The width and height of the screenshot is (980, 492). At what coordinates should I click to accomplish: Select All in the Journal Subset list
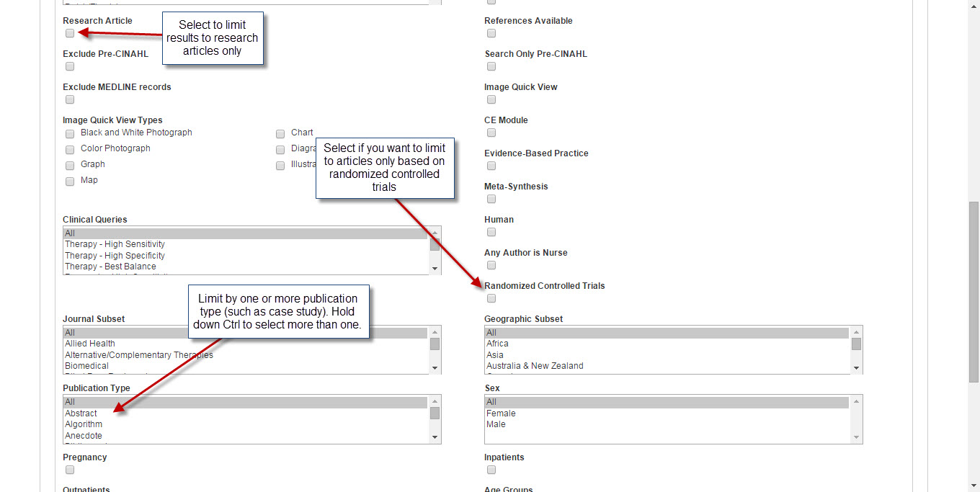point(246,333)
